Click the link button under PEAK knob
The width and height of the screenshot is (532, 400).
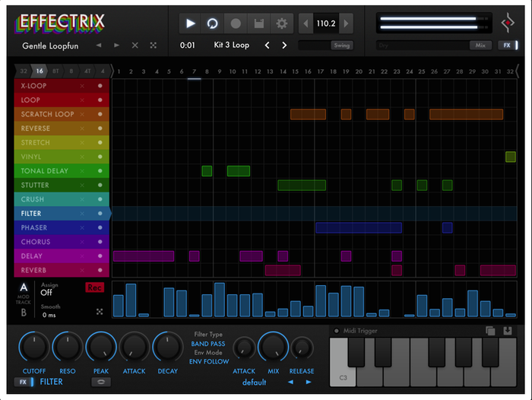[101, 382]
